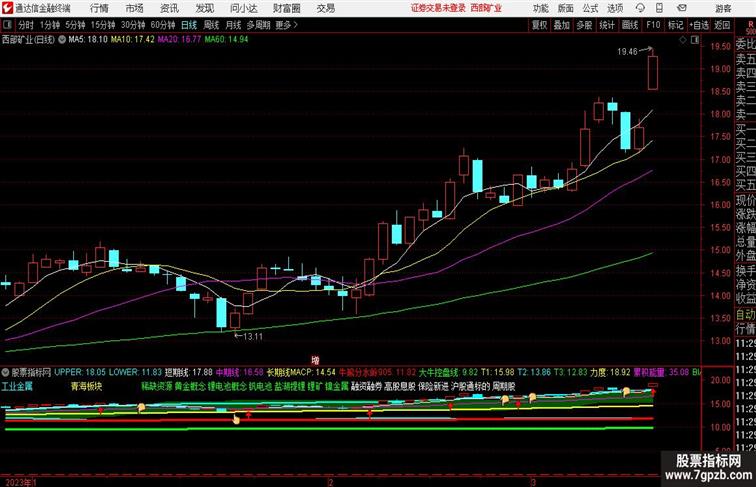Image resolution: width=756 pixels, height=487 pixels.
Task: Open the 交易 menu
Action: pyautogui.click(x=325, y=8)
